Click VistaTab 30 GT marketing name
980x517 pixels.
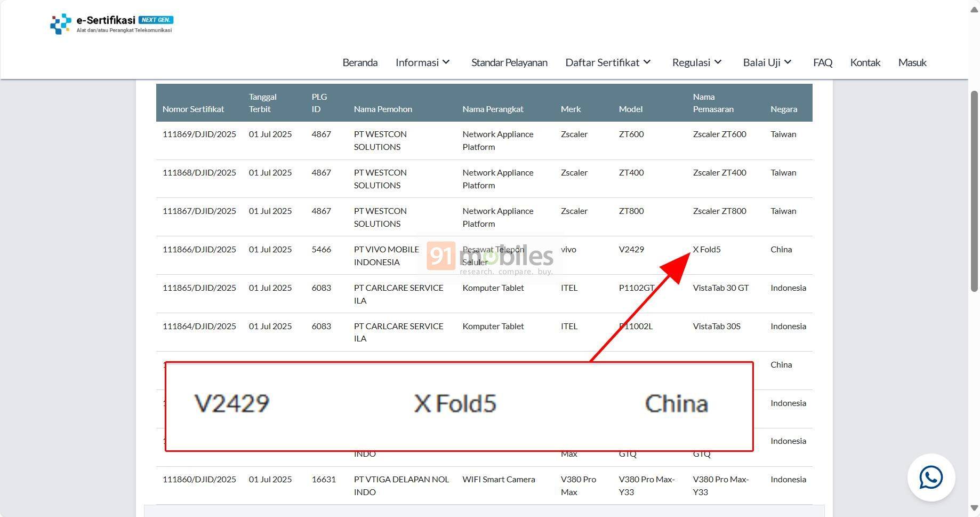click(x=721, y=288)
